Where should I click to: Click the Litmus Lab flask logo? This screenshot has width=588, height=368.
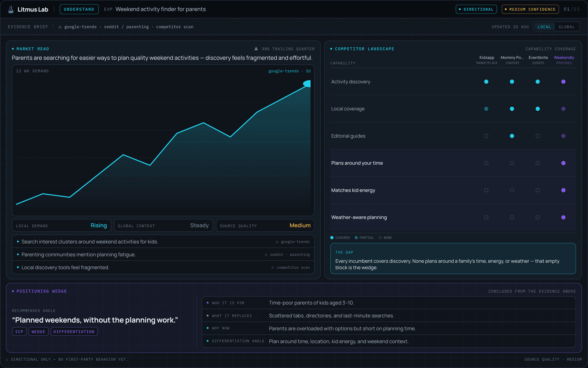[11, 9]
